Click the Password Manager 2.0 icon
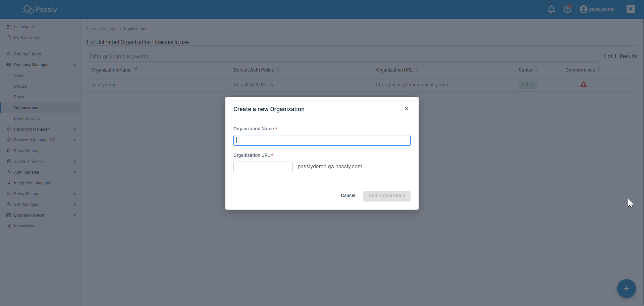This screenshot has width=644, height=306. 9,140
